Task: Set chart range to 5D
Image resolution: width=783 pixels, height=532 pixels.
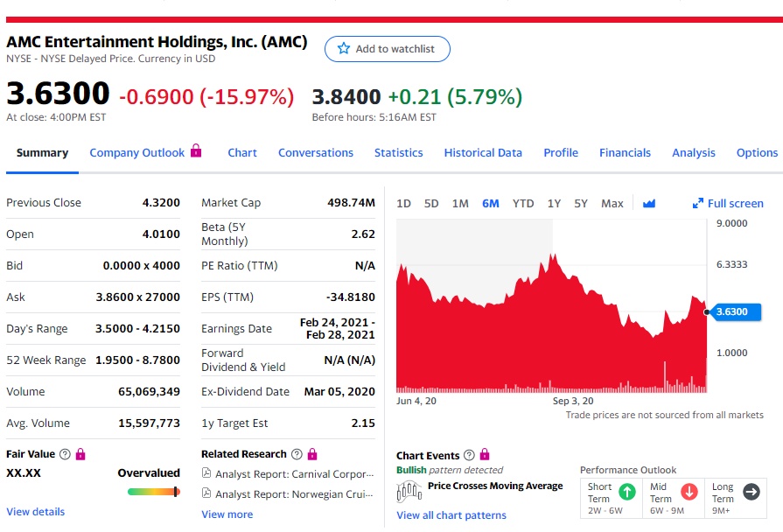Action: click(431, 204)
